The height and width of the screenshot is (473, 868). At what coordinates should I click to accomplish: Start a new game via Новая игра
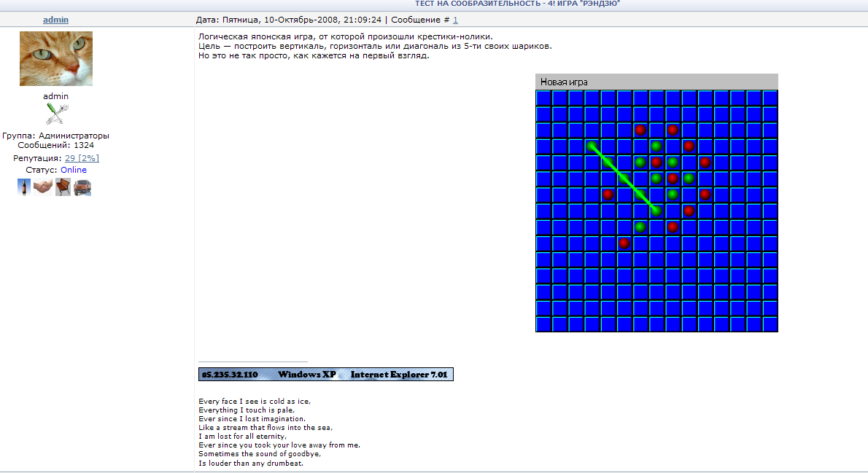564,82
